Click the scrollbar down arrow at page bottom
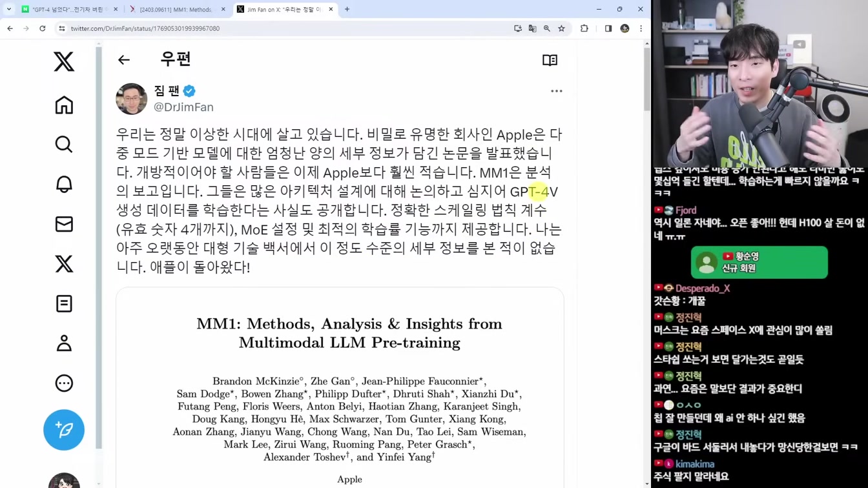The image size is (868, 488). click(647, 483)
